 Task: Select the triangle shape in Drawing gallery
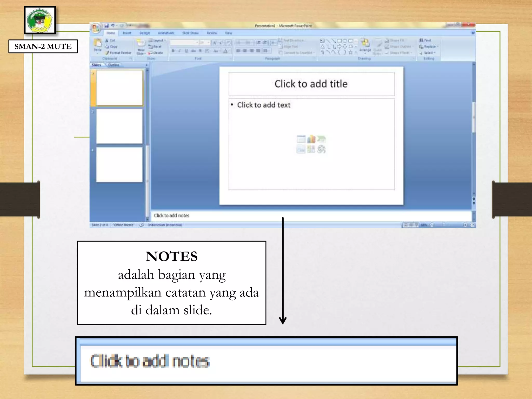(322, 47)
